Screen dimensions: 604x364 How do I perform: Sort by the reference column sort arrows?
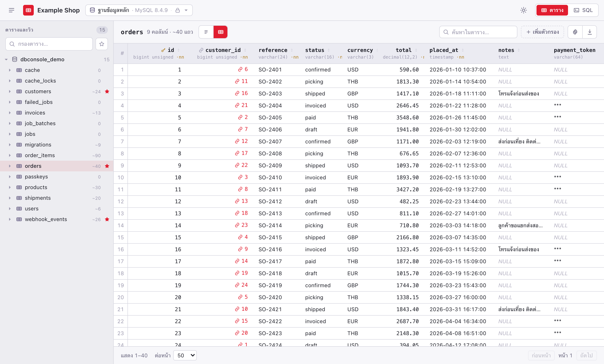[x=292, y=50]
